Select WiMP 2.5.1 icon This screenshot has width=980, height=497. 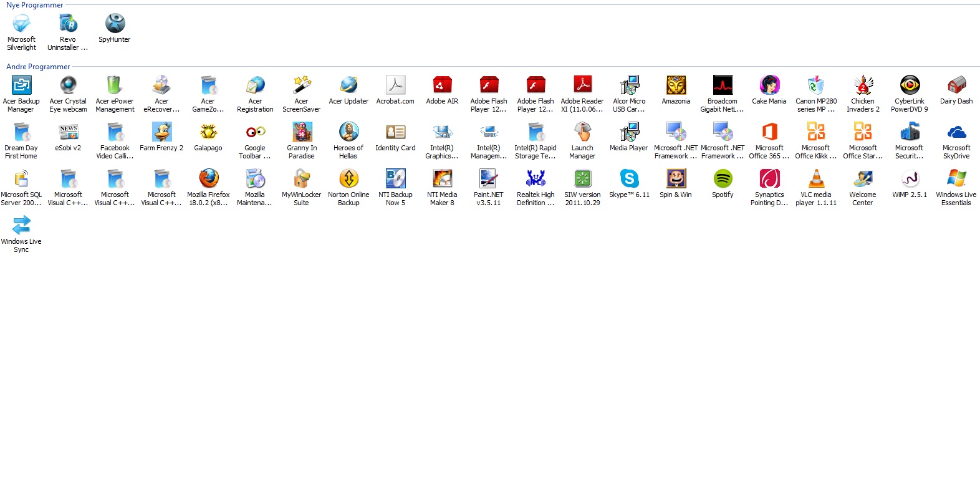pos(910,178)
